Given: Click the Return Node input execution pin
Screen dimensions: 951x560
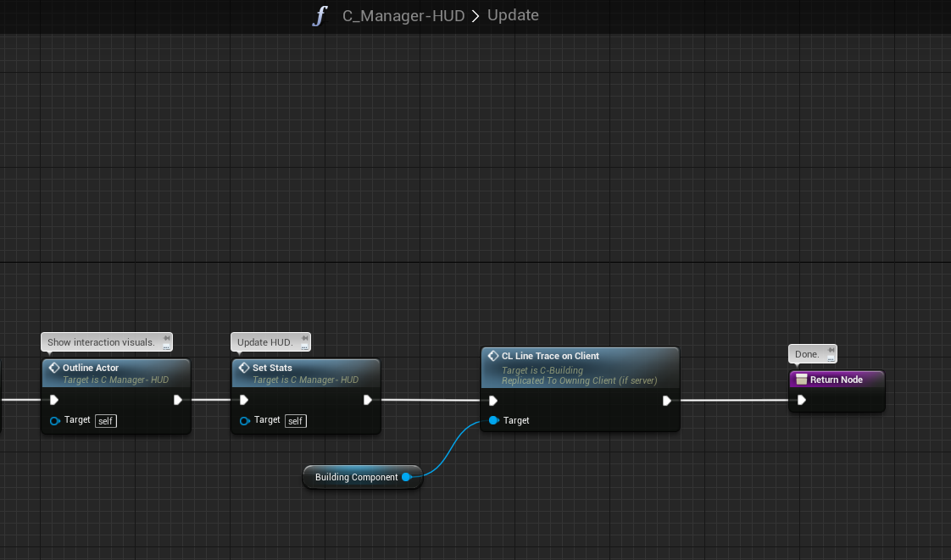Looking at the screenshot, I should coord(801,400).
